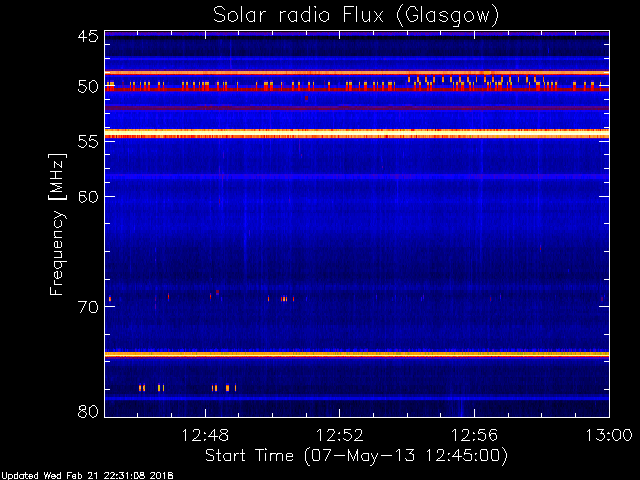640x480 pixels.
Task: Click the frequency tick label 50
Action: coord(88,87)
